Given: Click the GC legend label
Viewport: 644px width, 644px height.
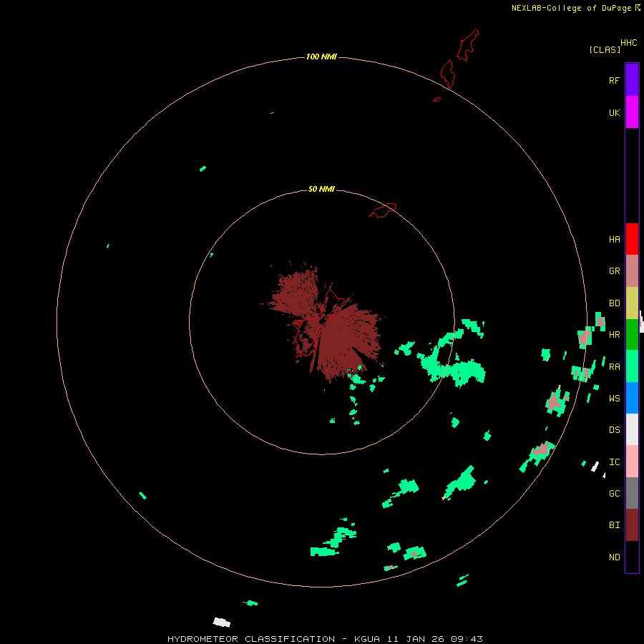Looking at the screenshot, I should [x=615, y=494].
